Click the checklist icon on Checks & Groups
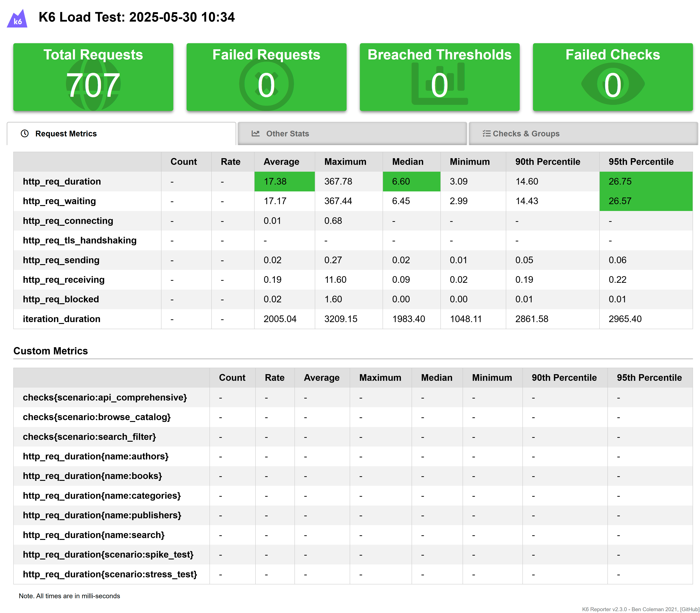Screen dimensions: 700x613 (486, 133)
